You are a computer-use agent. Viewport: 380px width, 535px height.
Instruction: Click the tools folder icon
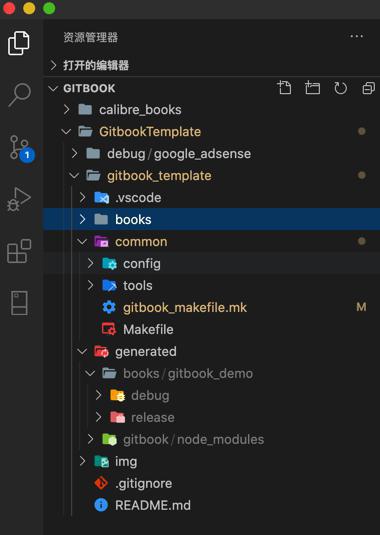coord(109,286)
